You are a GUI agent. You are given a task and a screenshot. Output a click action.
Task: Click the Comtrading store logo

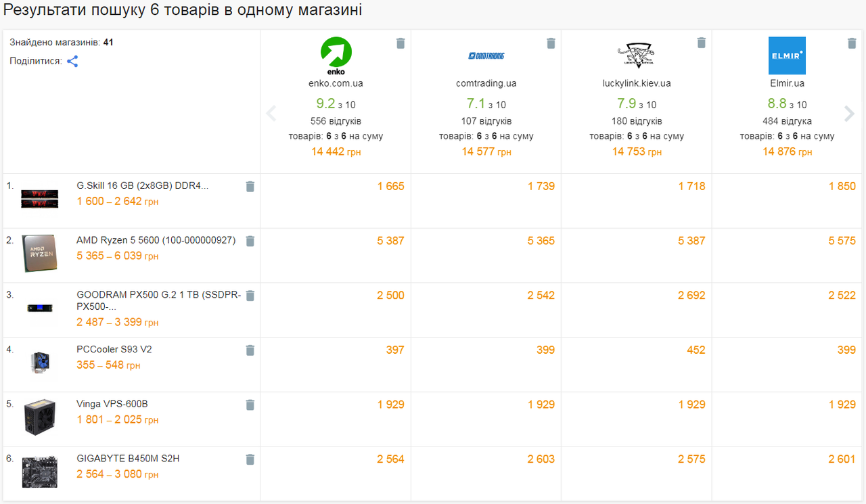pos(486,55)
